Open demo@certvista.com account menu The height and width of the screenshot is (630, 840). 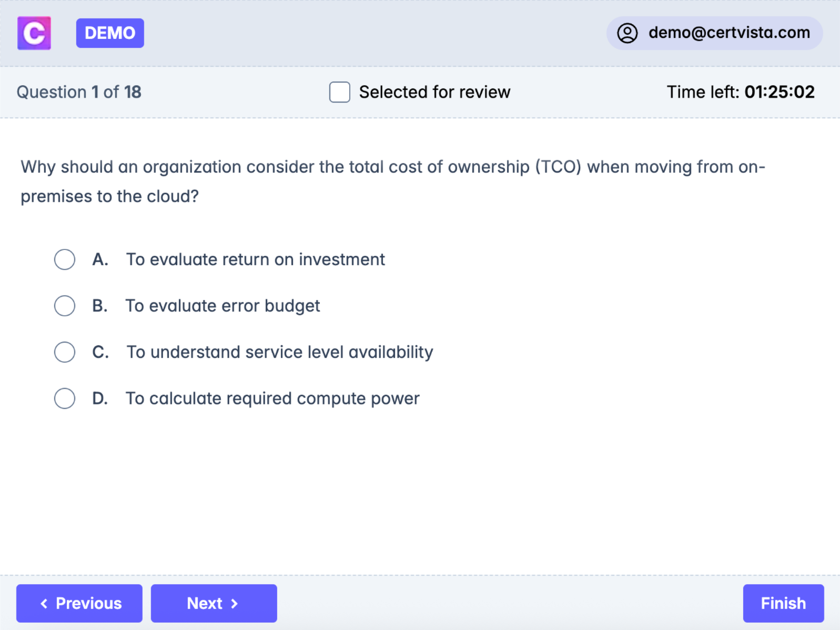pos(728,33)
